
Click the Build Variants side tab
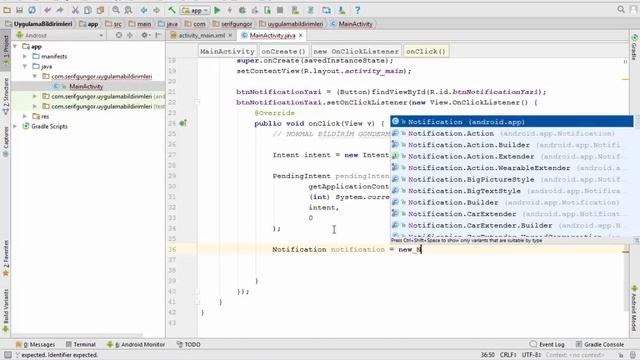(x=6, y=310)
